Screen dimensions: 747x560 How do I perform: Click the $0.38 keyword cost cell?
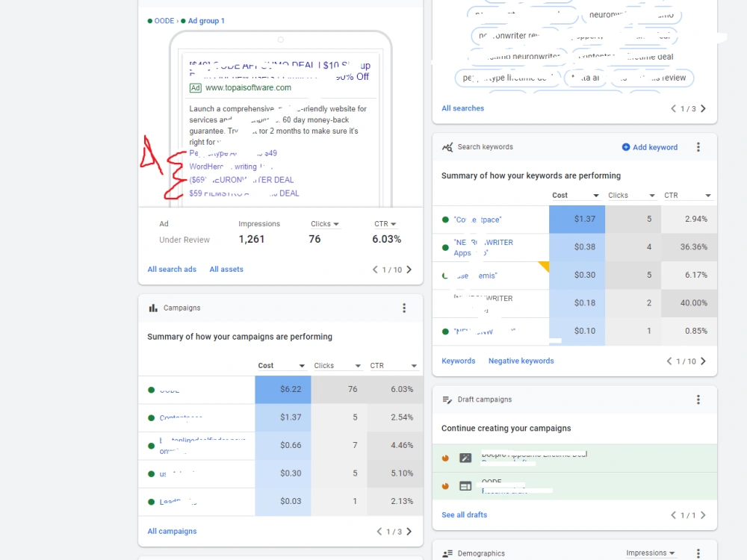click(x=577, y=247)
